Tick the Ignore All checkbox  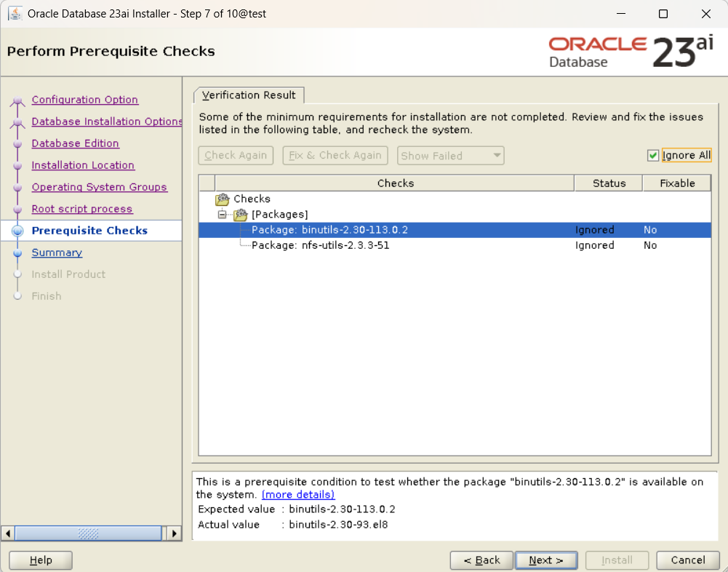653,155
